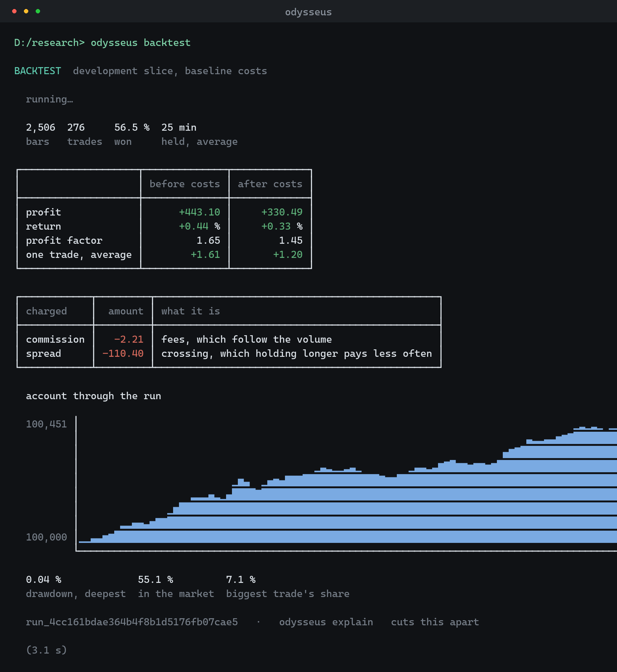Click the 'odysseus explain' command hint

point(326,622)
